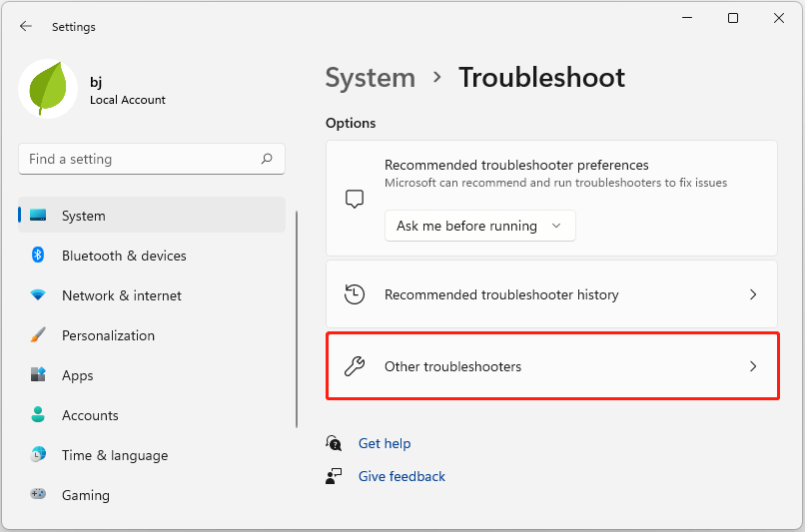This screenshot has height=532, width=805.
Task: Click the search magnifier icon
Action: tap(267, 159)
